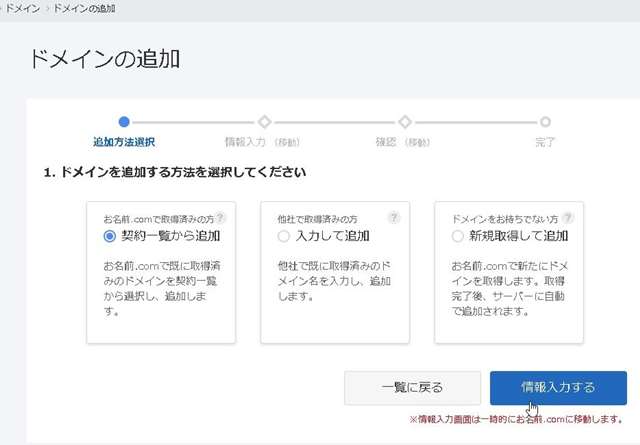
Task: Click the blue circle marker above 追加方法選択
Action: click(123, 122)
